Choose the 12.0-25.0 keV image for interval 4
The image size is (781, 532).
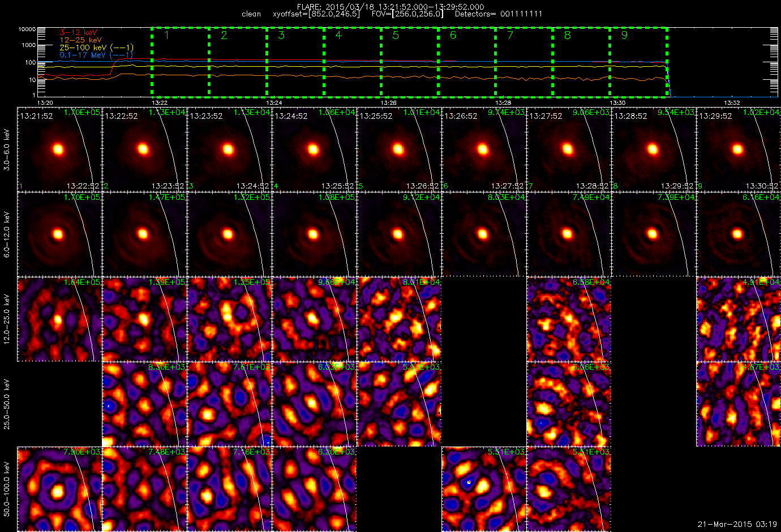(314, 319)
